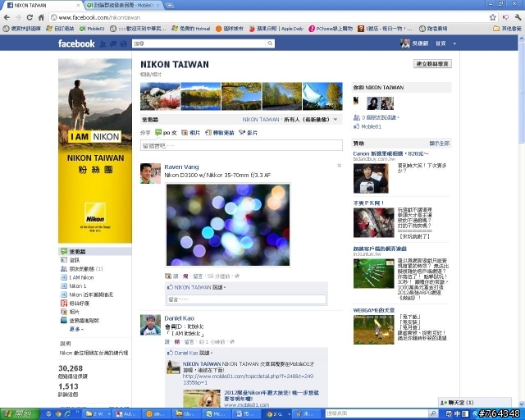Click the Windows Start button
This screenshot has height=420, width=525.
(20, 414)
